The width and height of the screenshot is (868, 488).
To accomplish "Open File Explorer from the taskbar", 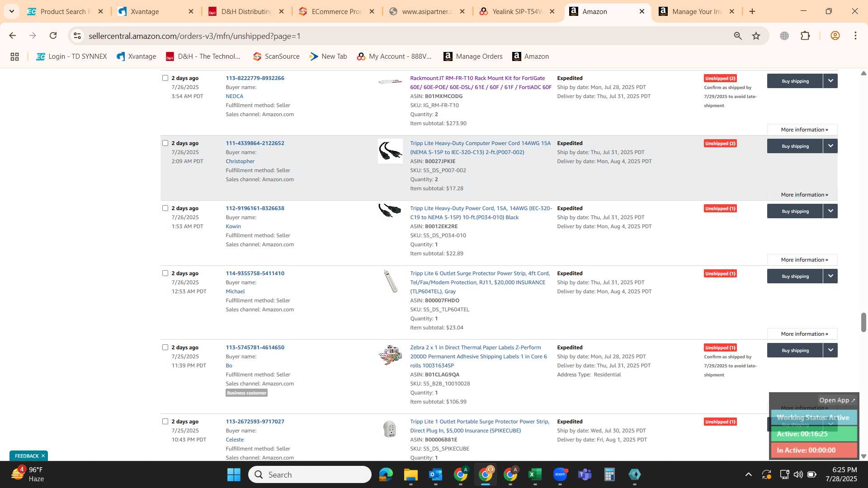I will point(410,474).
